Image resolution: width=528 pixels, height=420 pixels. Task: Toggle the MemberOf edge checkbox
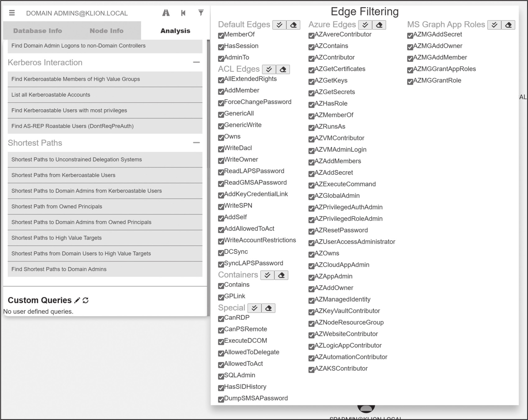coord(221,35)
